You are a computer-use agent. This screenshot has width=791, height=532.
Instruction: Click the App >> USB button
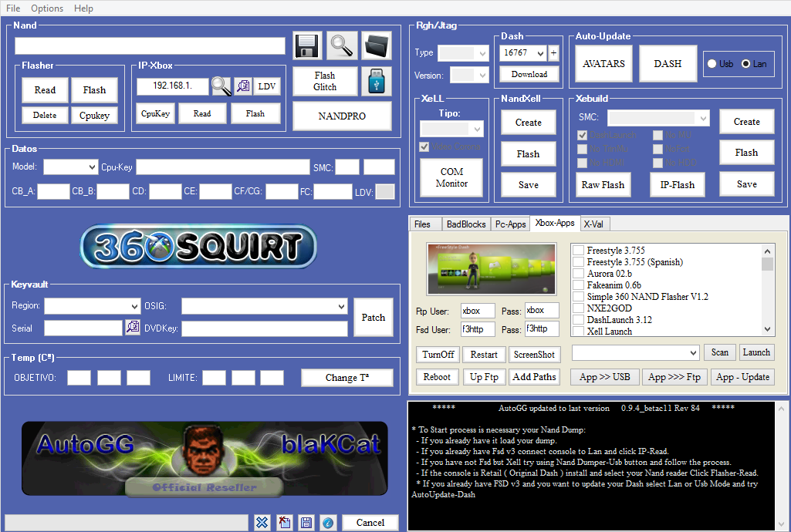coord(604,377)
